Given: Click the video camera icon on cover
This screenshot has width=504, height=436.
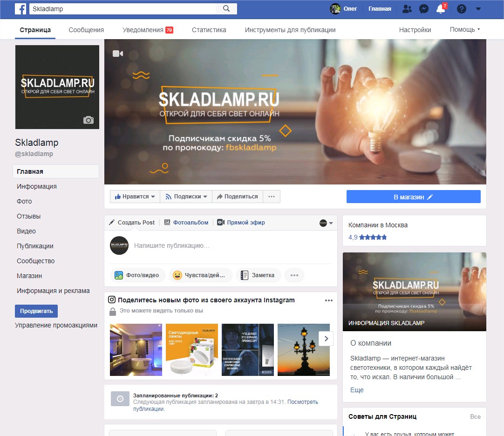Looking at the screenshot, I should point(118,54).
